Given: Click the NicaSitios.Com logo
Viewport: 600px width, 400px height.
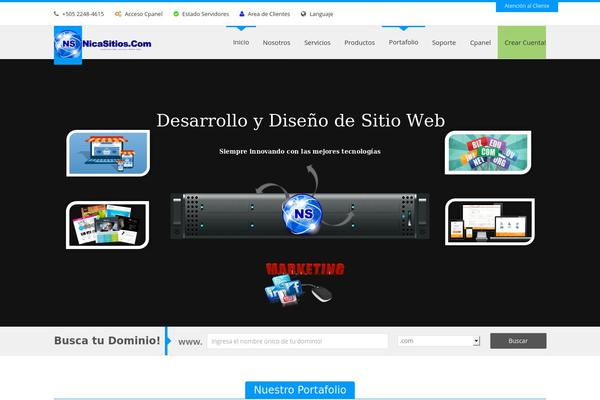Looking at the screenshot, I should click(x=103, y=45).
